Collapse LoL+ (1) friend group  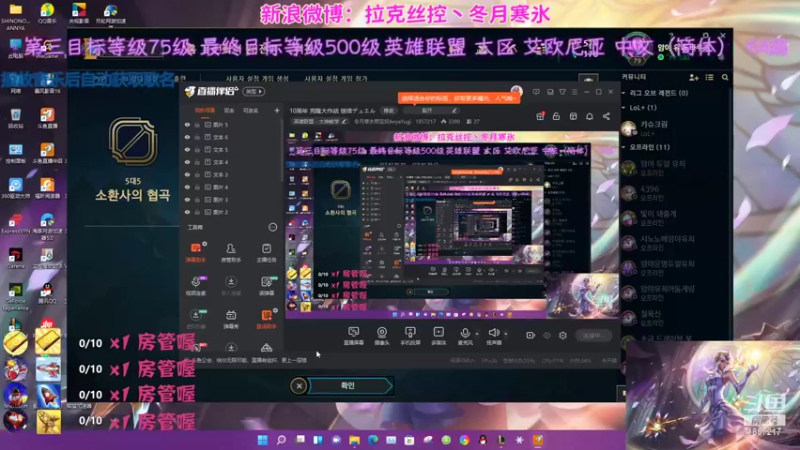tap(623, 108)
